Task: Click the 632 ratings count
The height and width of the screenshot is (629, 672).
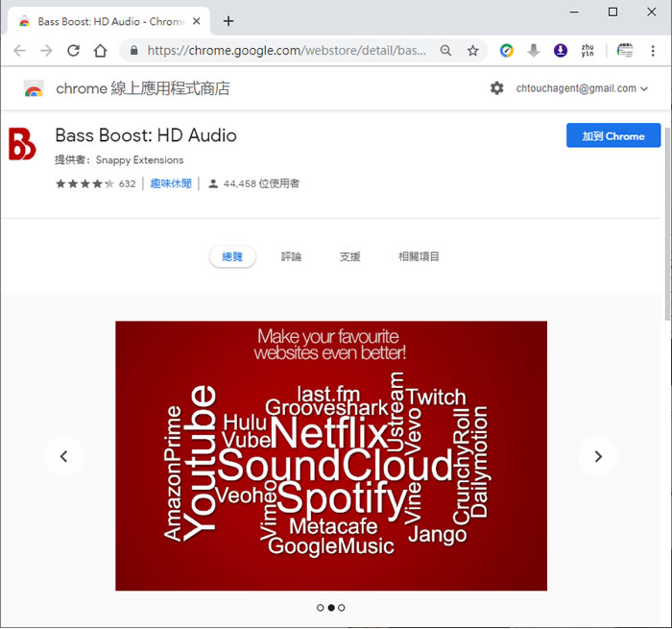Action: pyautogui.click(x=127, y=184)
